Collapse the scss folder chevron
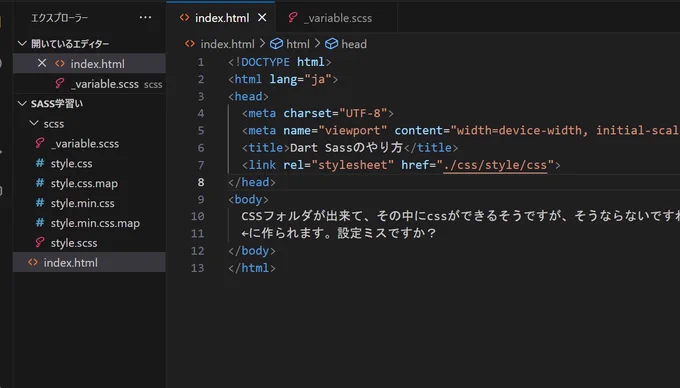Image resolution: width=680 pixels, height=388 pixels. coord(34,124)
